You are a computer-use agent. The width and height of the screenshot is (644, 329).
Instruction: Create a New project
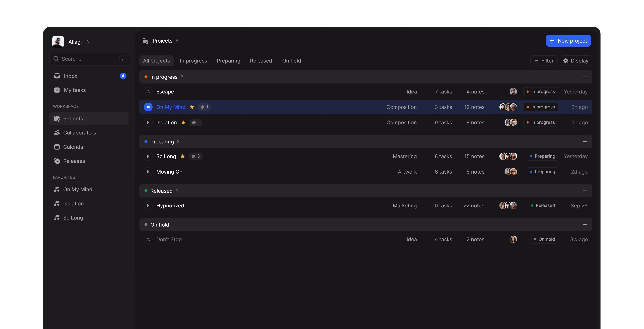[x=568, y=41]
